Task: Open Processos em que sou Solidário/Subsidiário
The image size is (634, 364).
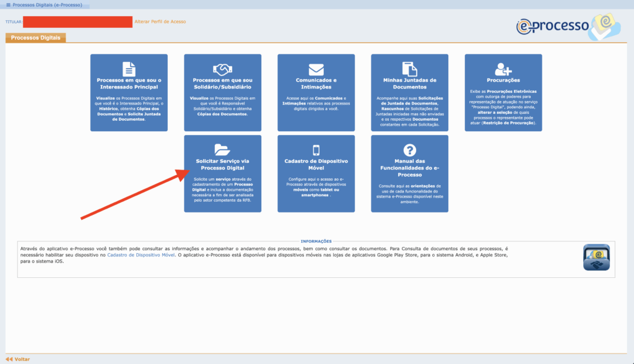Action: 222,84
